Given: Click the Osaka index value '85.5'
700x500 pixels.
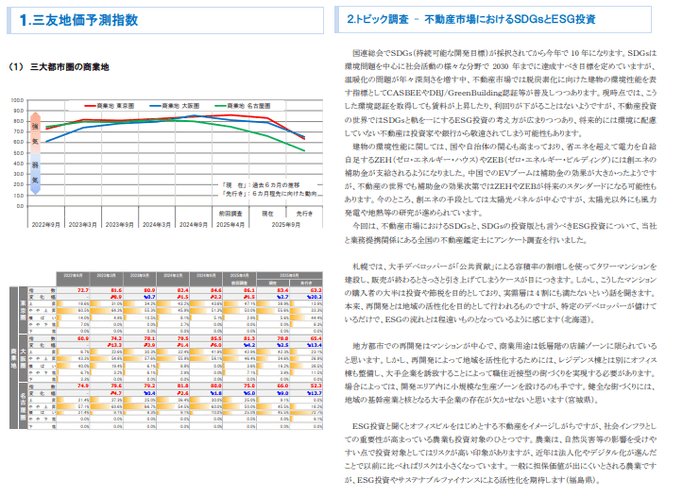Looking at the screenshot, I should pyautogui.click(x=216, y=338).
